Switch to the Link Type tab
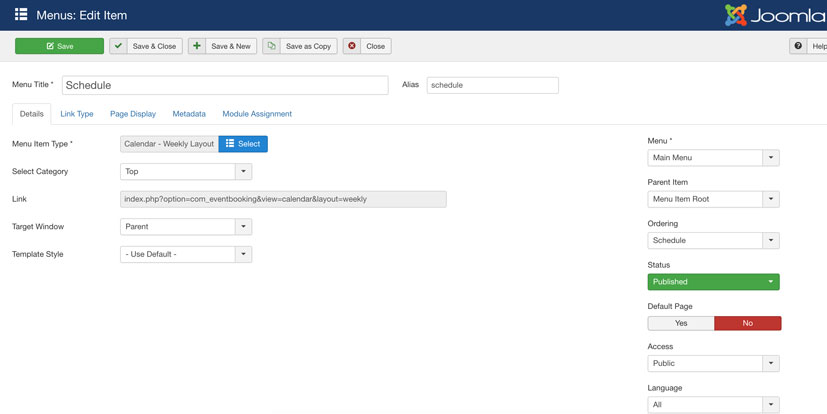Image resolution: width=827 pixels, height=414 pixels. 77,114
